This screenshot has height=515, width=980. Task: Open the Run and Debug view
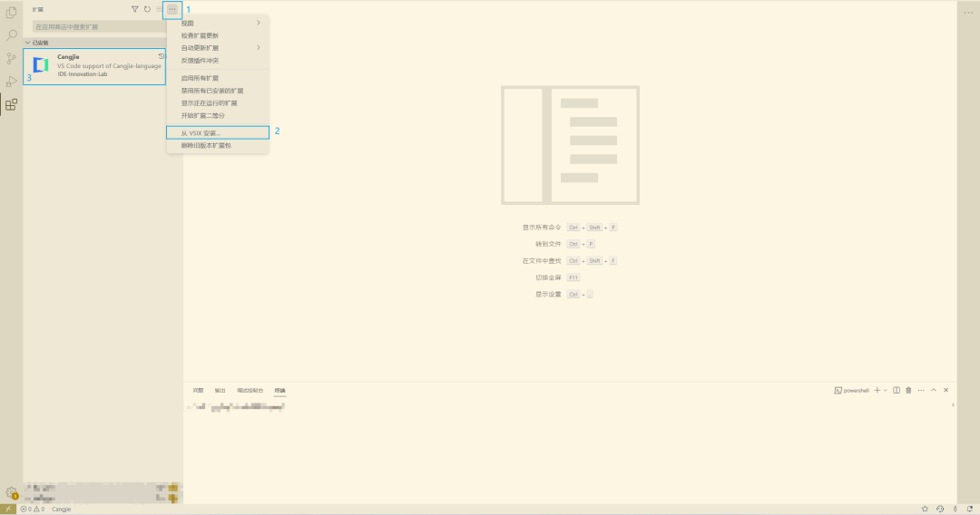[x=11, y=82]
